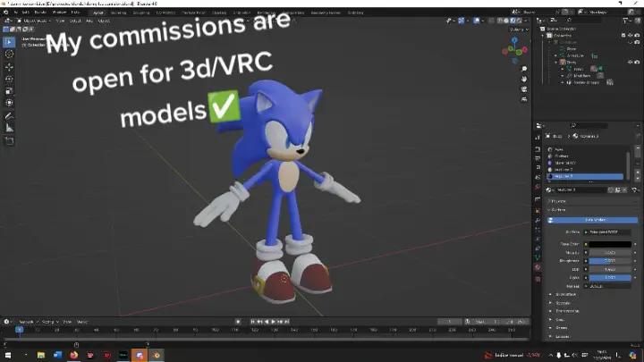The height and width of the screenshot is (362, 644).
Task: Select the Add Cube tool
Action: pos(9,141)
